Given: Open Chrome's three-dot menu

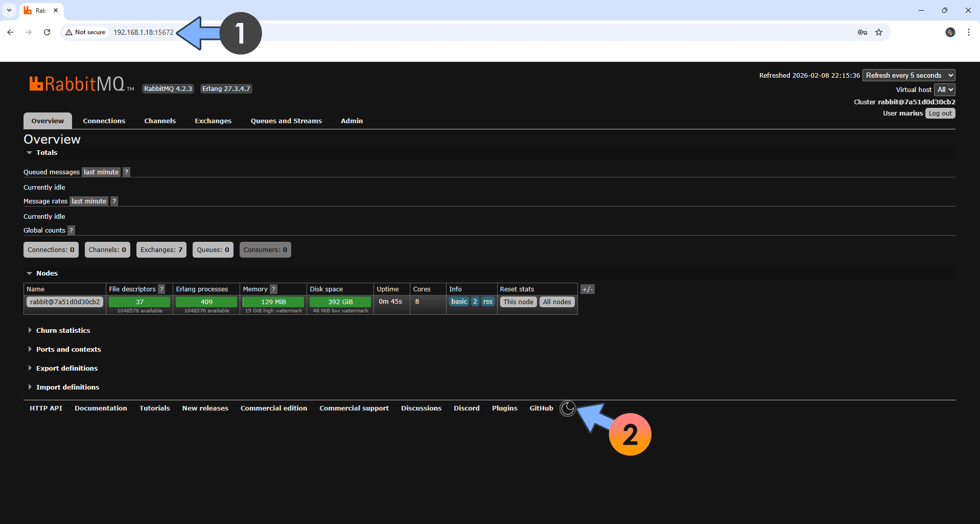Looking at the screenshot, I should [968, 32].
